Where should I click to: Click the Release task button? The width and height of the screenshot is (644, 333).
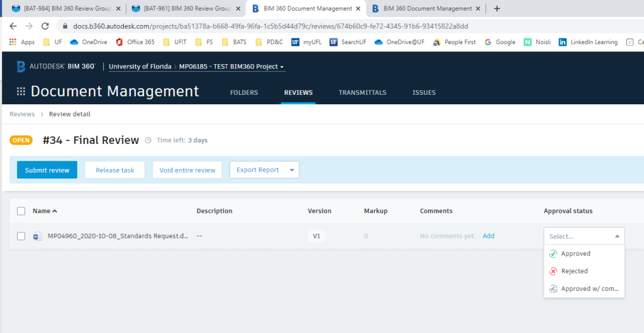click(x=115, y=170)
